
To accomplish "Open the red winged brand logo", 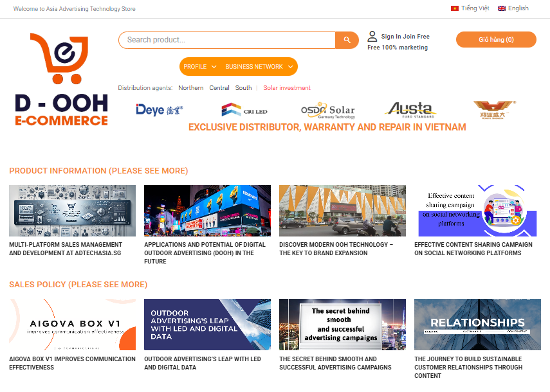I will tap(493, 110).
